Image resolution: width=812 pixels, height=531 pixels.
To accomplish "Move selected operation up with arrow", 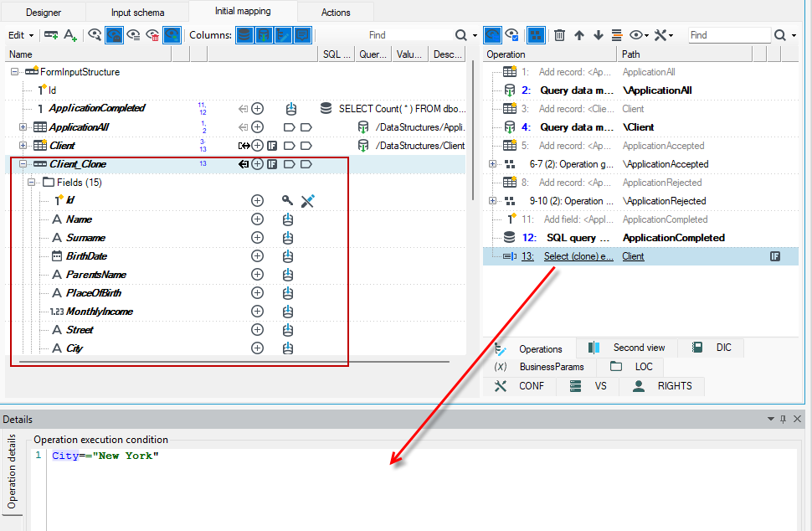I will [579, 34].
